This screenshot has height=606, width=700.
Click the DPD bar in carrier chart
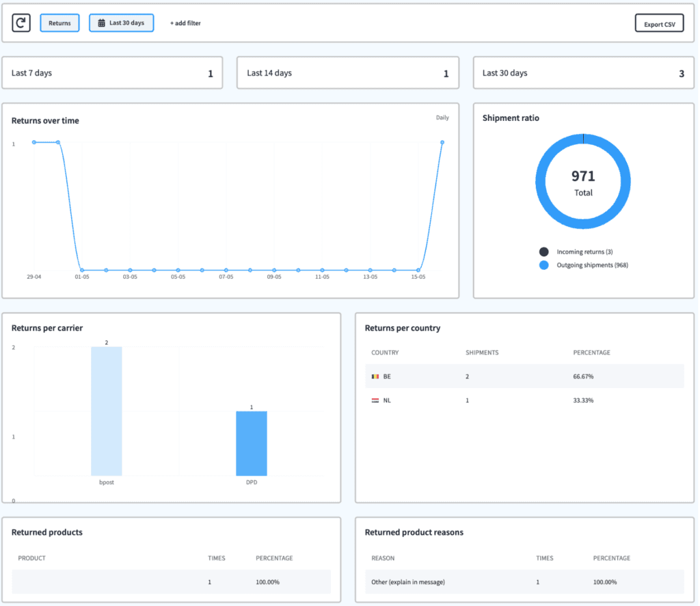pos(252,443)
